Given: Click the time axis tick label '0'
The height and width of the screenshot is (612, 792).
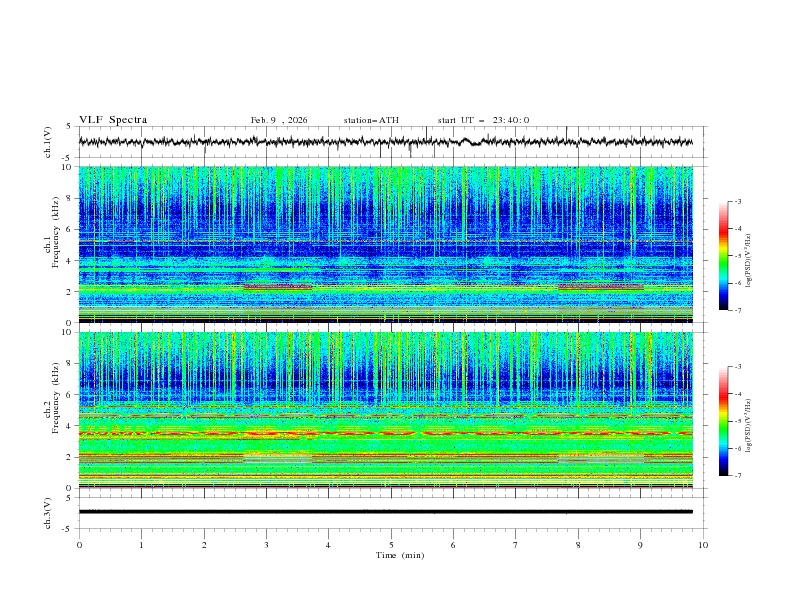Looking at the screenshot, I should 79,545.
